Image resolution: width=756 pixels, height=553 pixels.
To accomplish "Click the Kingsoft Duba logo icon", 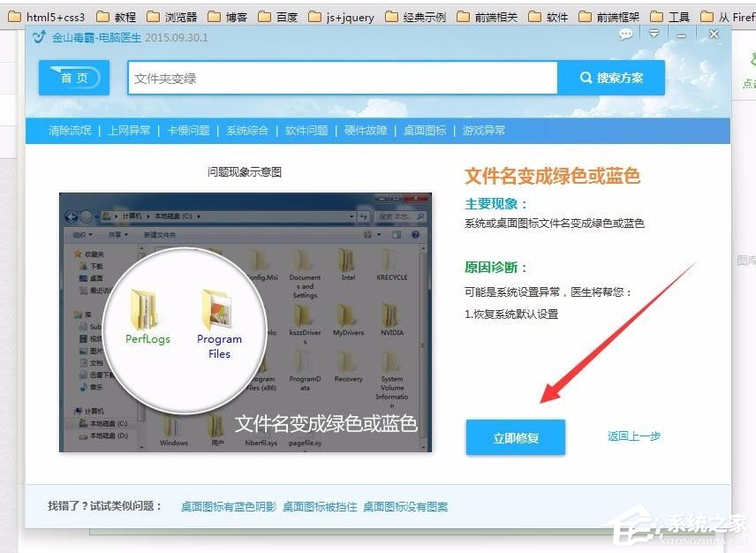I will [x=37, y=35].
